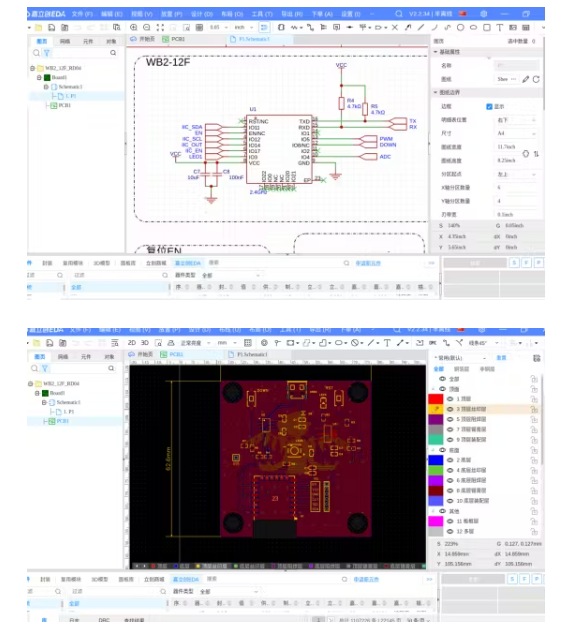Viewport: 564px width, 627px height.
Task: Click the 3D view button in PCB toolbar
Action: pos(145,343)
